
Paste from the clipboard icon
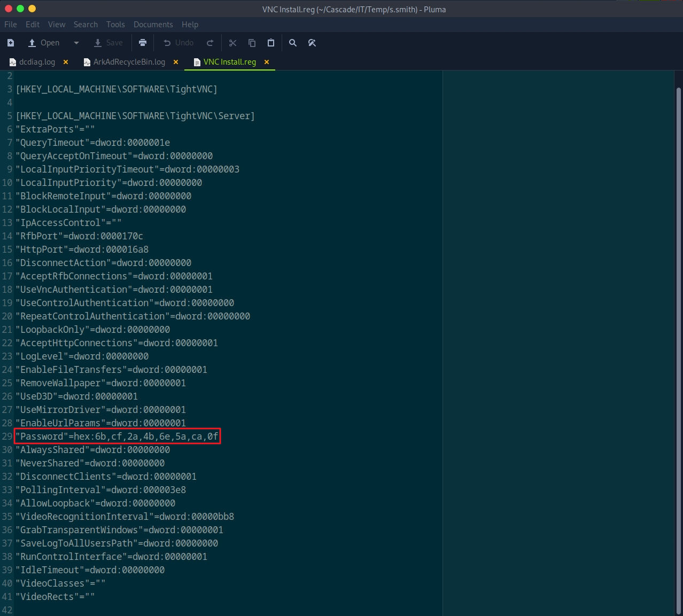(271, 43)
